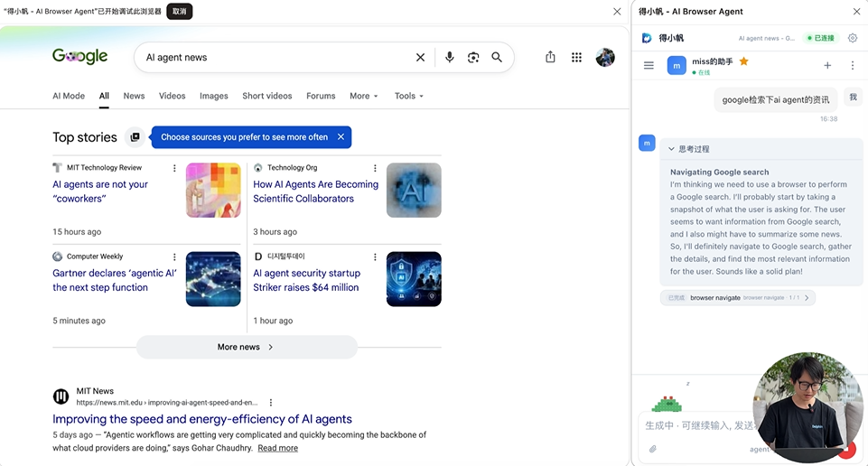
Task: Select the All results tab
Action: [x=104, y=96]
